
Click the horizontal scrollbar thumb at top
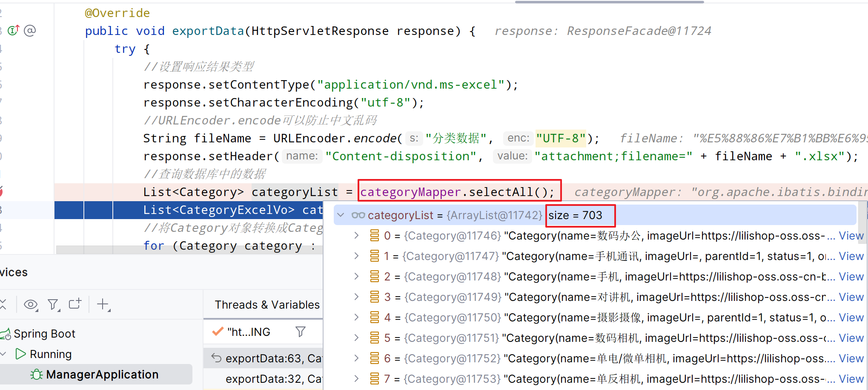click(609, 2)
